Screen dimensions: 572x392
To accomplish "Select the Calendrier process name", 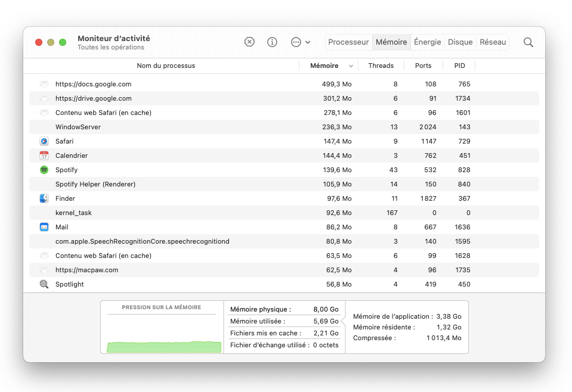I will pyautogui.click(x=72, y=155).
